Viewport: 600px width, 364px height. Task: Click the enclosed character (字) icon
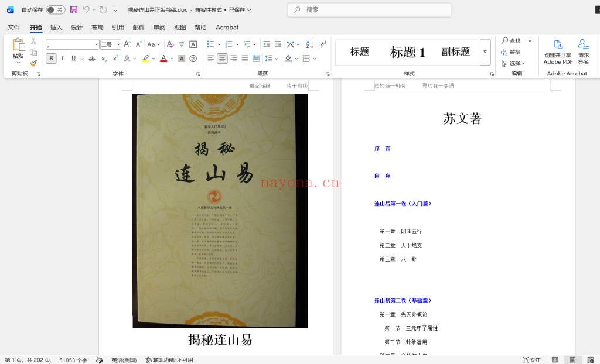(193, 59)
